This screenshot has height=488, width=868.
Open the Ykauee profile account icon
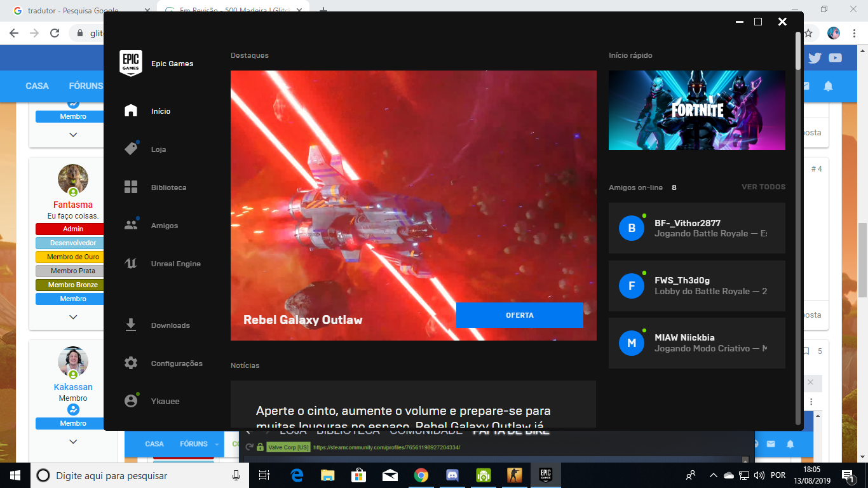[x=131, y=402]
